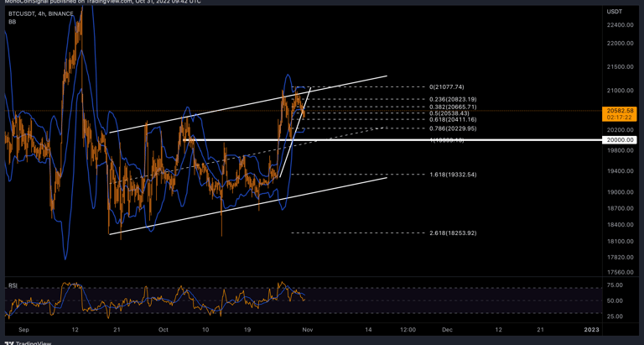Select the BB indicator label
The image size is (644, 345).
[x=12, y=21]
